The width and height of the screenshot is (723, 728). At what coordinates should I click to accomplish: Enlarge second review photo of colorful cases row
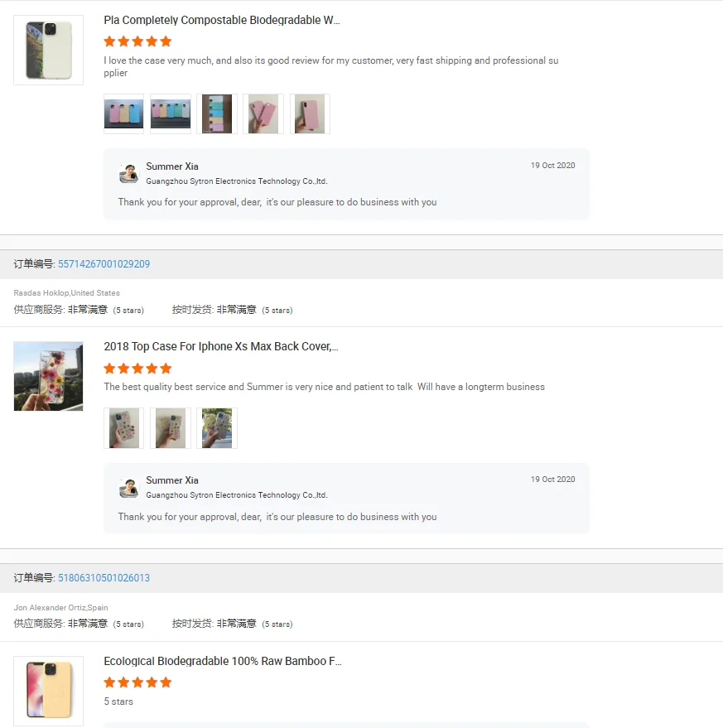pyautogui.click(x=171, y=113)
